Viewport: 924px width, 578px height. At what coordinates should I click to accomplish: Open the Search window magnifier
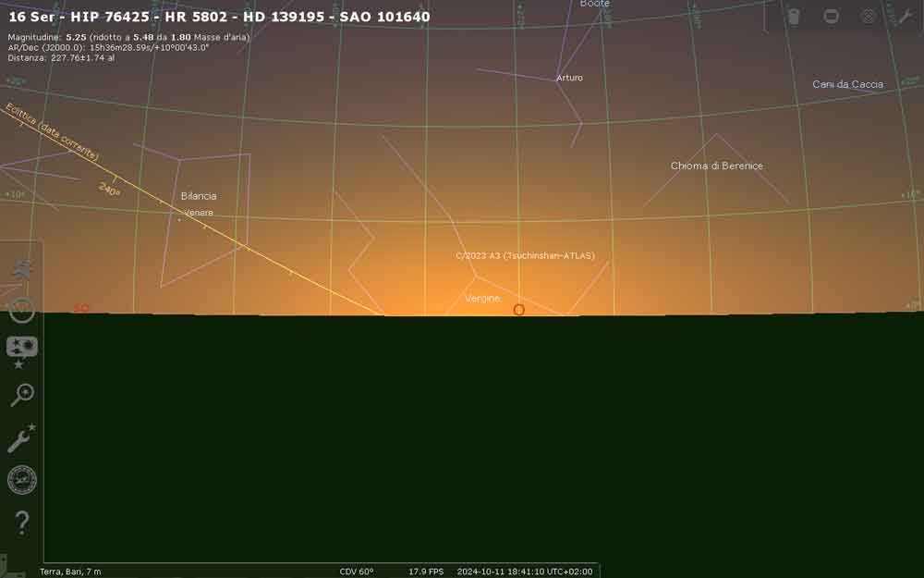click(x=21, y=395)
